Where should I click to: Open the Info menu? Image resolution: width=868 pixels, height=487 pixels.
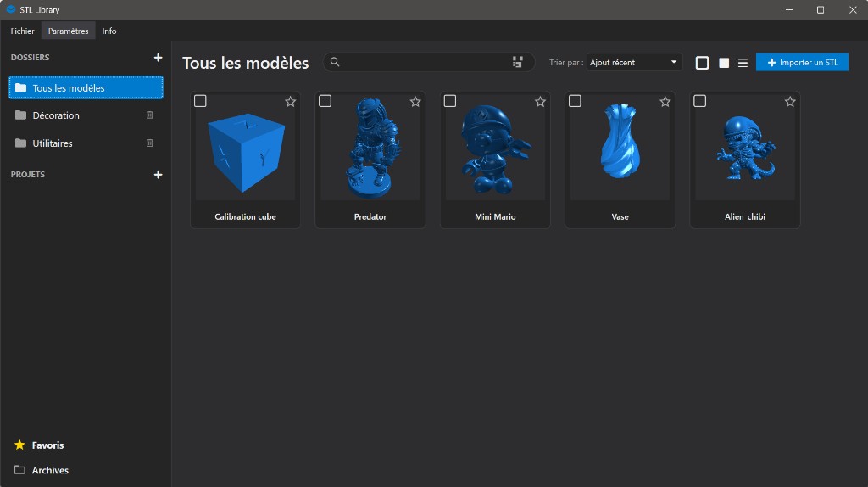109,31
